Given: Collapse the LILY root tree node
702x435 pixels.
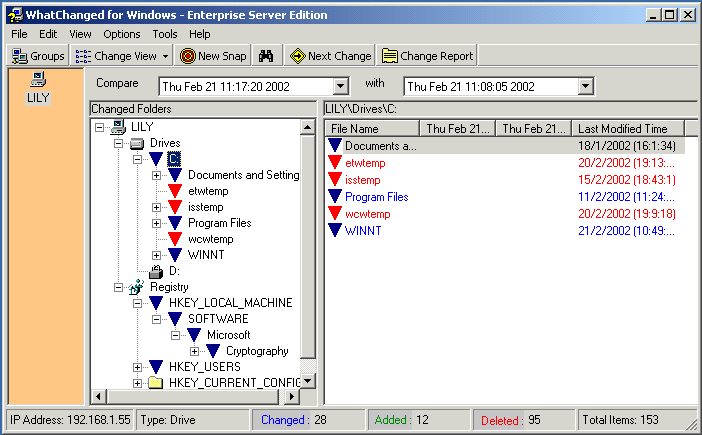Looking at the screenshot, I should (x=99, y=128).
